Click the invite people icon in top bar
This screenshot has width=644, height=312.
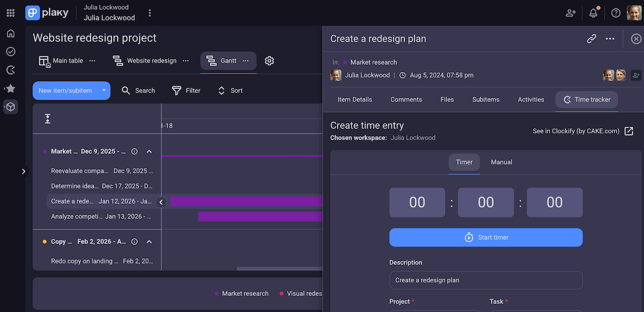pyautogui.click(x=570, y=12)
